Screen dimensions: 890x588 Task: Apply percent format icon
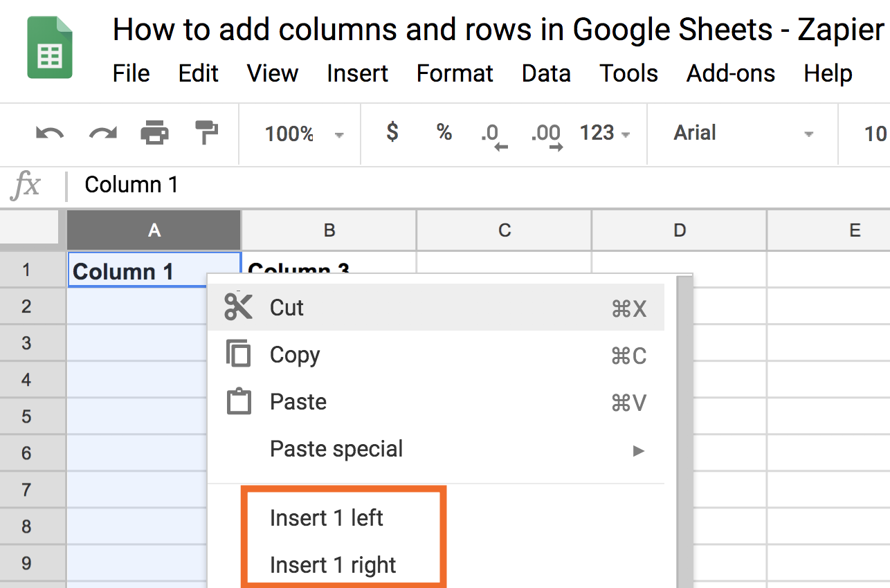pos(444,131)
